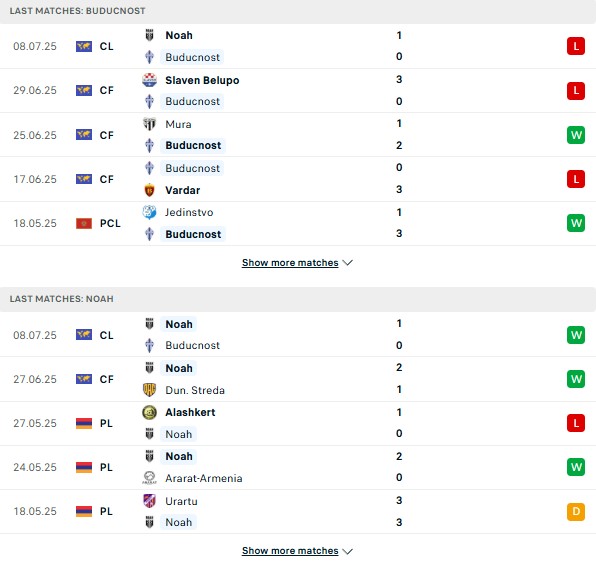Click the Montenegro flag beside PCL
Screen dimensions: 596x571
coord(84,224)
